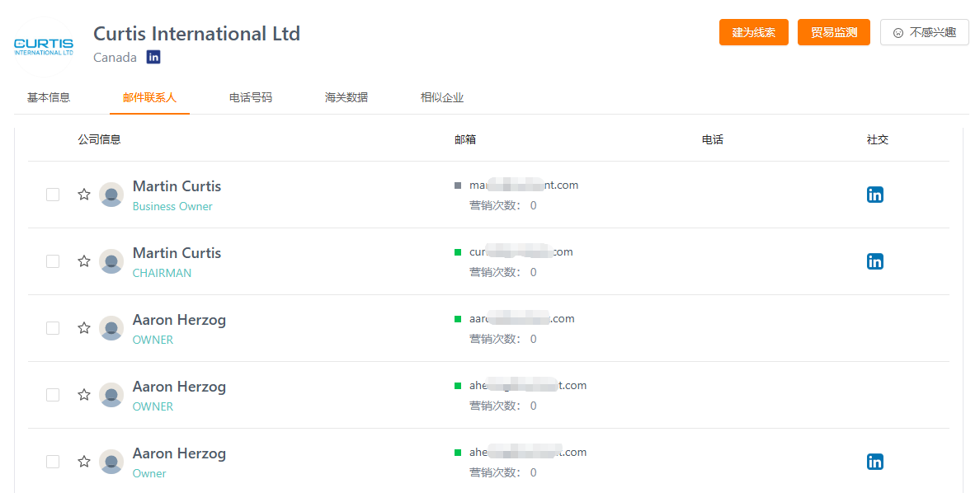Click the avatar of Martin Curtis Business Owner

tap(111, 195)
